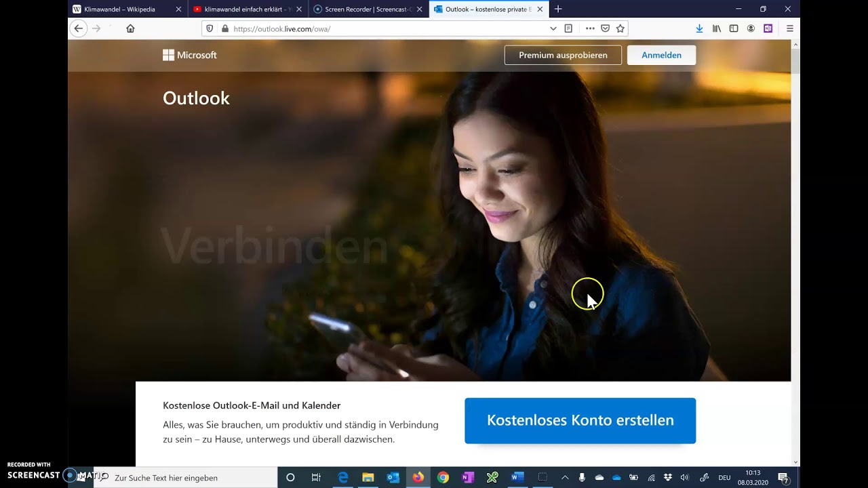The height and width of the screenshot is (488, 868).
Task: Open Task View icon in taskbar
Action: tap(316, 478)
